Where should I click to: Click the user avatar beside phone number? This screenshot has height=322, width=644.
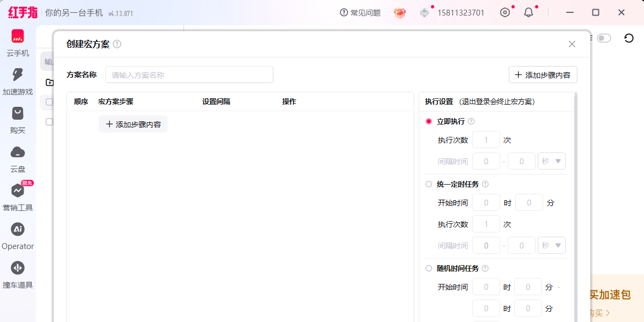[425, 13]
